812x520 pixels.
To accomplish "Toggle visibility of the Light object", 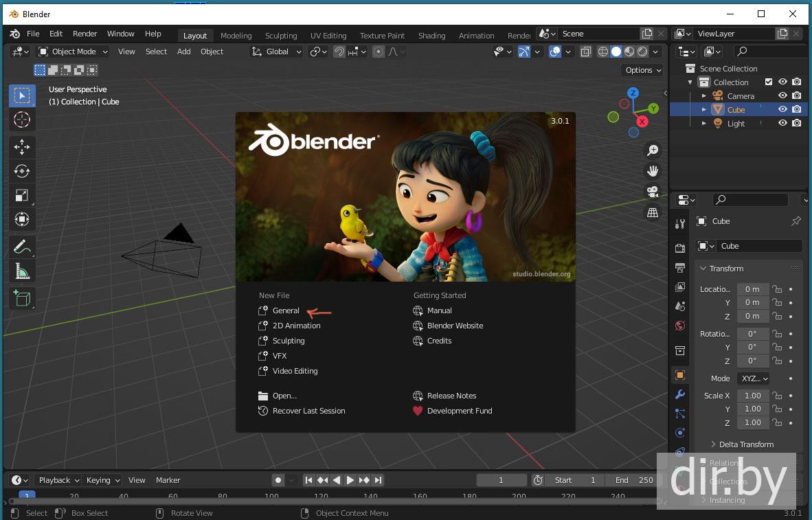I will pos(782,124).
